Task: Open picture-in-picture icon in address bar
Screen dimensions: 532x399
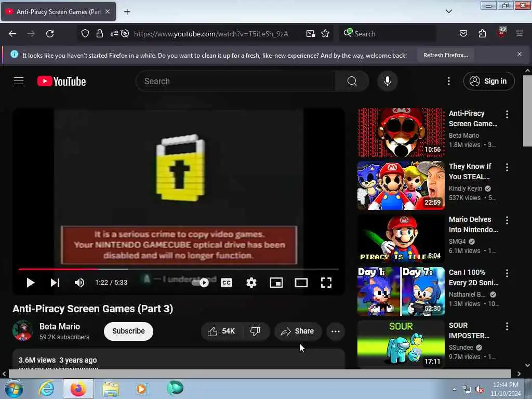Action: [x=311, y=34]
